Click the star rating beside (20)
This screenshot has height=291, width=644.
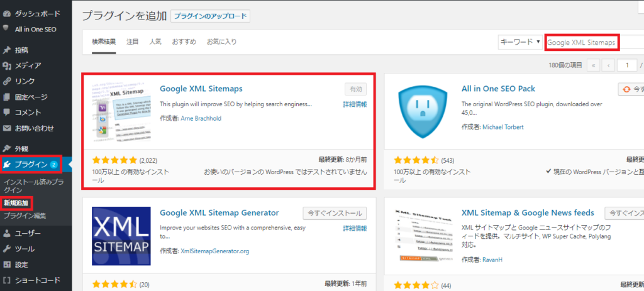tap(115, 284)
